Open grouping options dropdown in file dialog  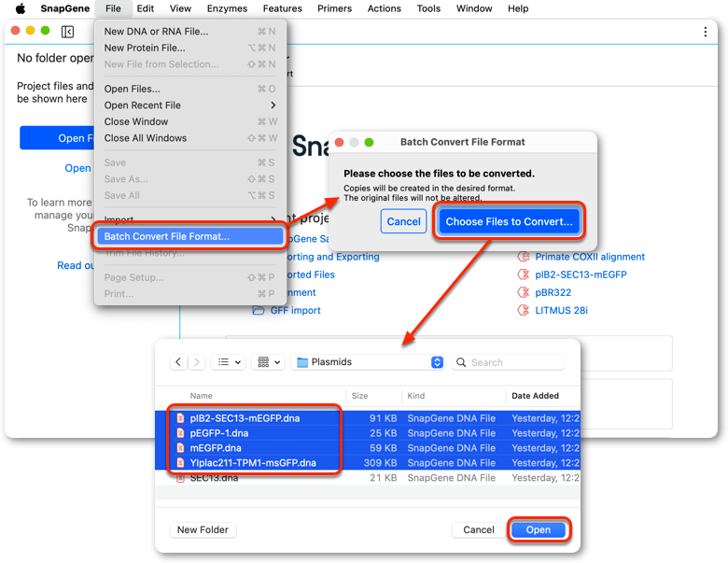point(269,362)
